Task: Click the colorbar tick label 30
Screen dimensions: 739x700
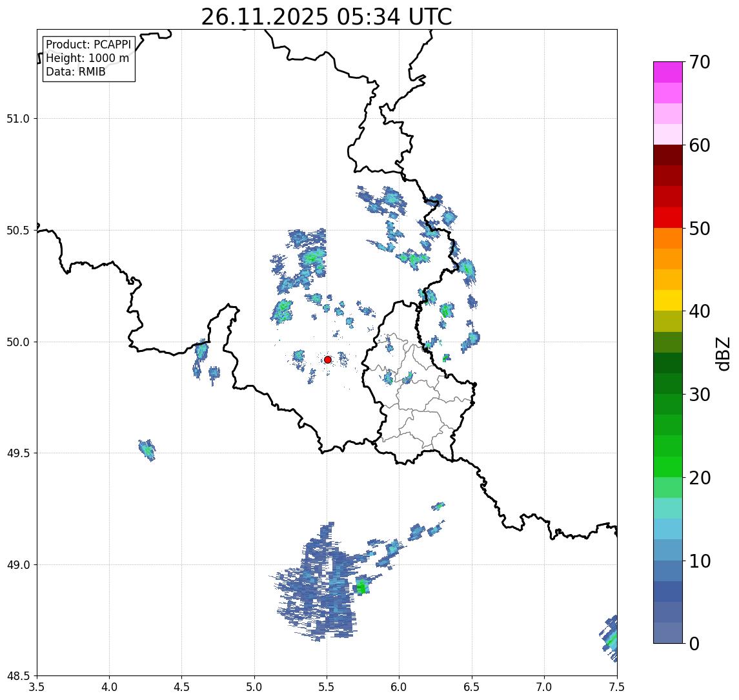Action: tap(700, 395)
